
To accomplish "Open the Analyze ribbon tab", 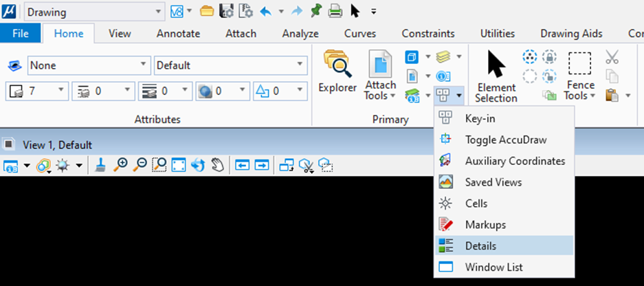I will 300,33.
